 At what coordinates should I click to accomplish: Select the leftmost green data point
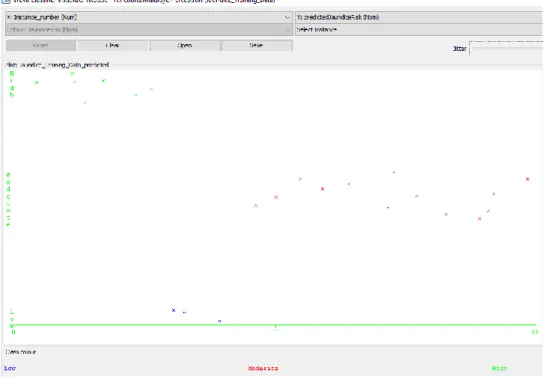click(x=36, y=83)
